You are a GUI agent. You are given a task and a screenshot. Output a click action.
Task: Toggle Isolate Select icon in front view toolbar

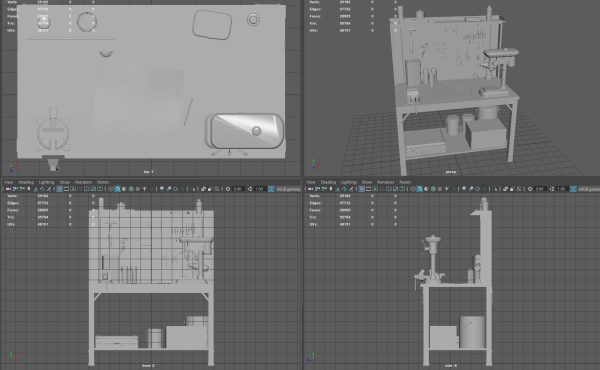coord(194,189)
